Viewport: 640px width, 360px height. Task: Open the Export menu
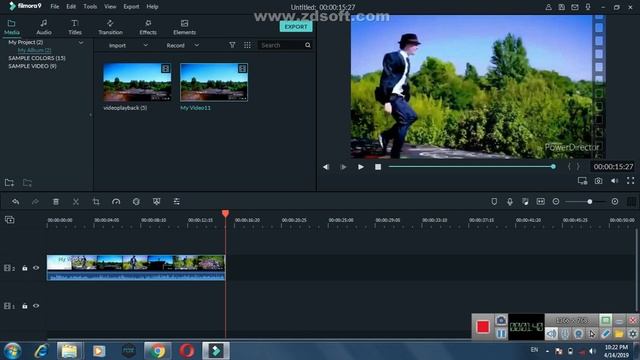click(x=131, y=7)
